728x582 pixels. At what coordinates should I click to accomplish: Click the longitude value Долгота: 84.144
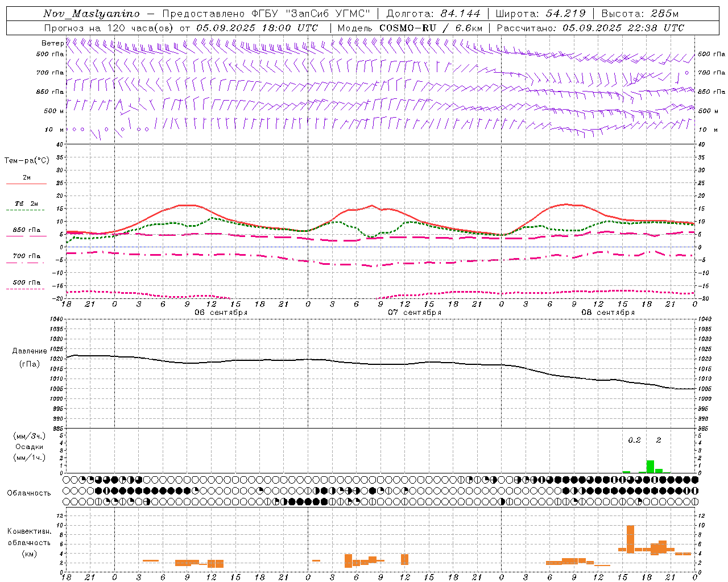click(x=433, y=14)
